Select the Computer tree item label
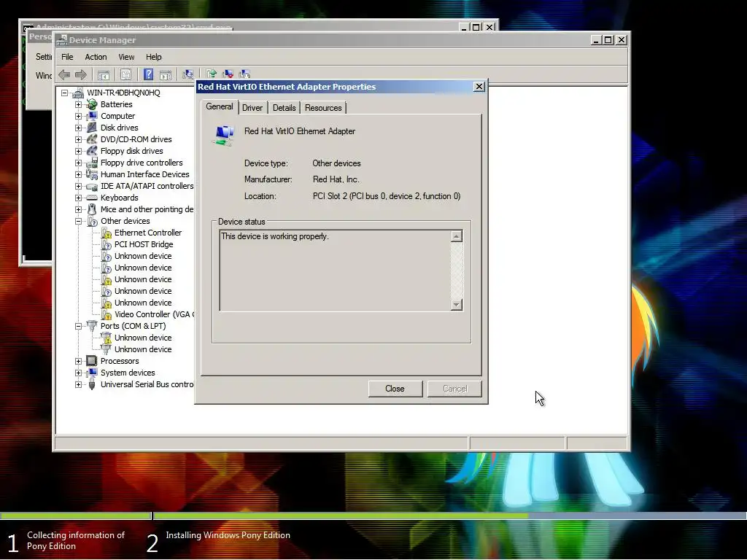747x560 pixels. (x=117, y=116)
